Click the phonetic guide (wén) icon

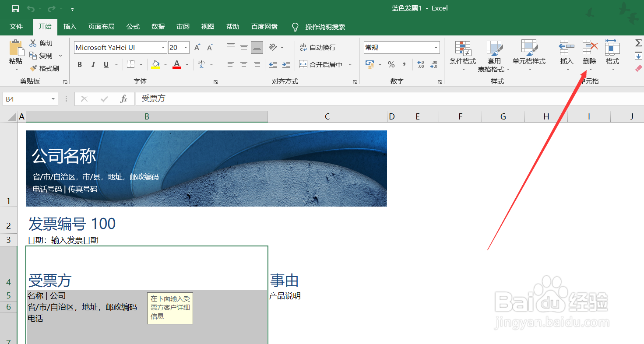point(201,64)
